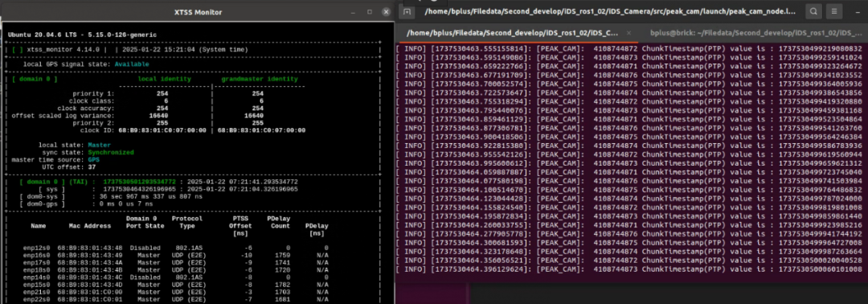Screen dimensions: 868x304
Task: Click the sync state Synchronized value
Action: 111,152
